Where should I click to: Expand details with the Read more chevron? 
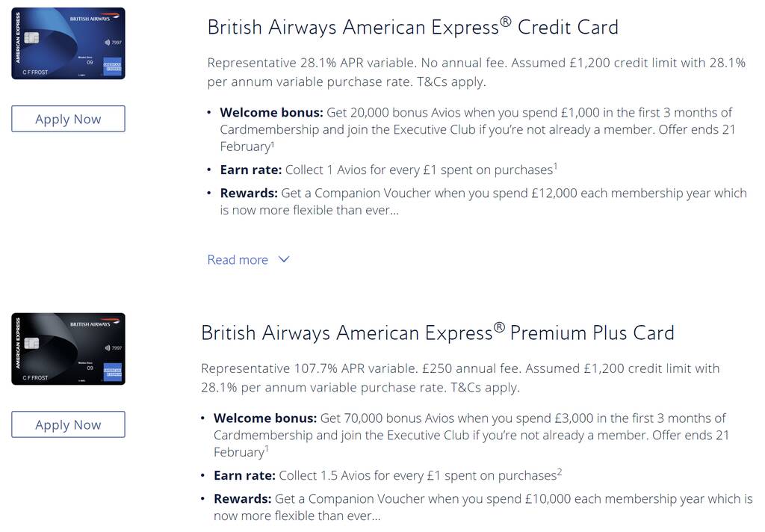(284, 260)
